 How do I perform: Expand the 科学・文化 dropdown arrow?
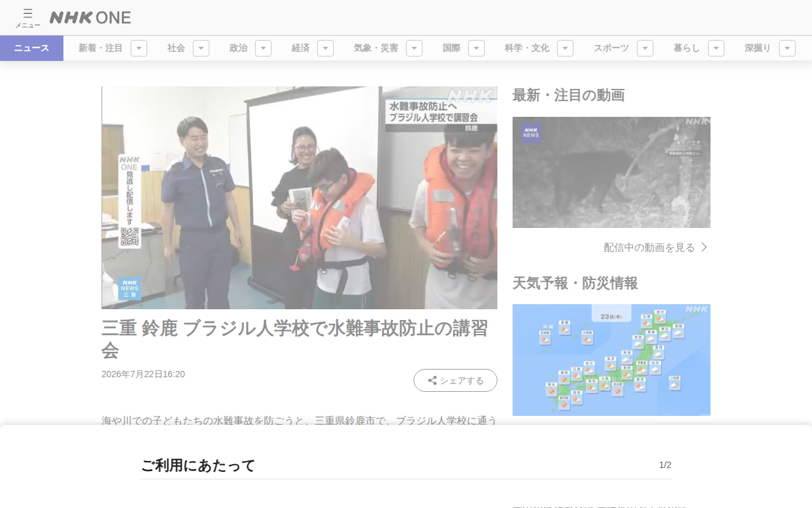pyautogui.click(x=565, y=48)
